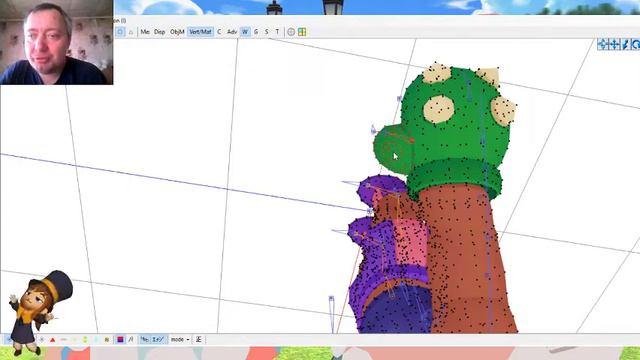Toggle the Vert/Mat edit mode
640x360 pixels.
tap(200, 32)
